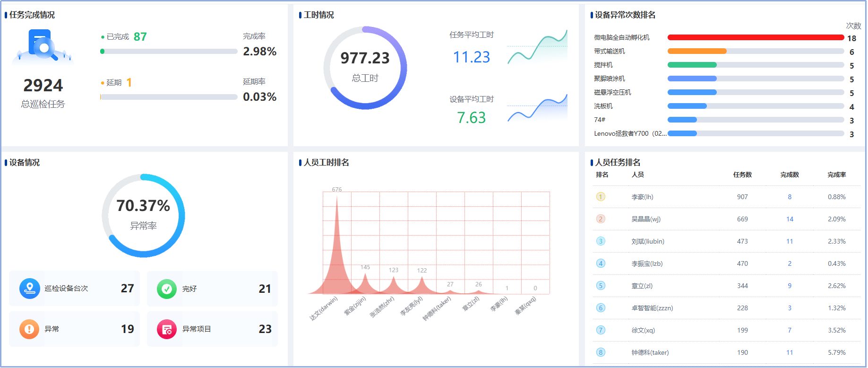
Task: Click the 完成数 value 14 for 吴晶晶
Action: pyautogui.click(x=790, y=219)
